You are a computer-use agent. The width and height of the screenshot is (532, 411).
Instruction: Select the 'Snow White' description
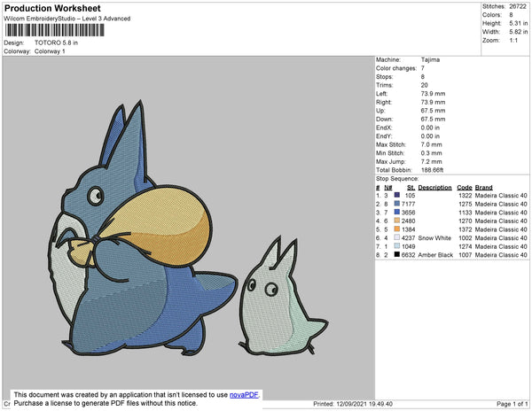click(x=434, y=238)
